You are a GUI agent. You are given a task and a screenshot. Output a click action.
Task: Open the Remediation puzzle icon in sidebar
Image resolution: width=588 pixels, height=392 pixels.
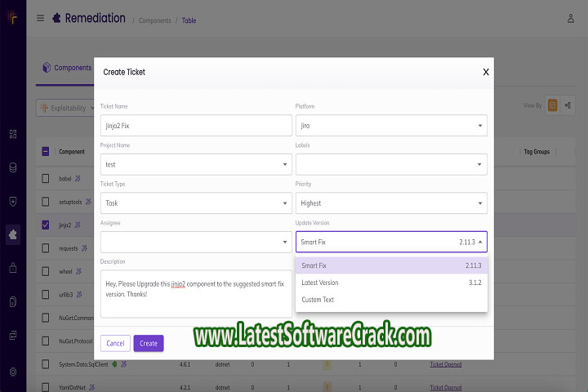12,234
